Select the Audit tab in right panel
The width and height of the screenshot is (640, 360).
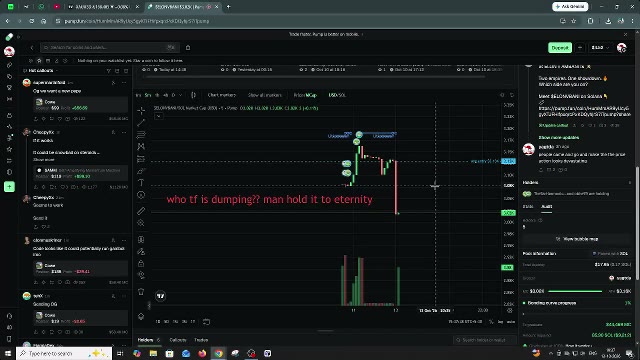pos(547,207)
